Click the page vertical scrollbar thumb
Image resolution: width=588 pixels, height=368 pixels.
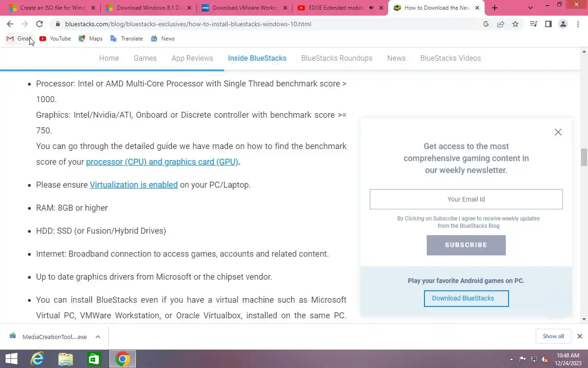point(584,157)
